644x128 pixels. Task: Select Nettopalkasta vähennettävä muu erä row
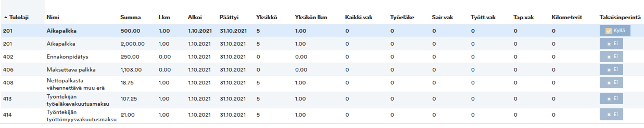click(x=322, y=84)
